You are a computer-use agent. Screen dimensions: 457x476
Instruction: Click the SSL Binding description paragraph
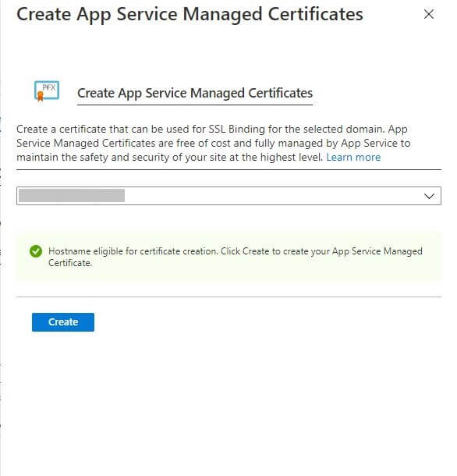click(x=214, y=143)
